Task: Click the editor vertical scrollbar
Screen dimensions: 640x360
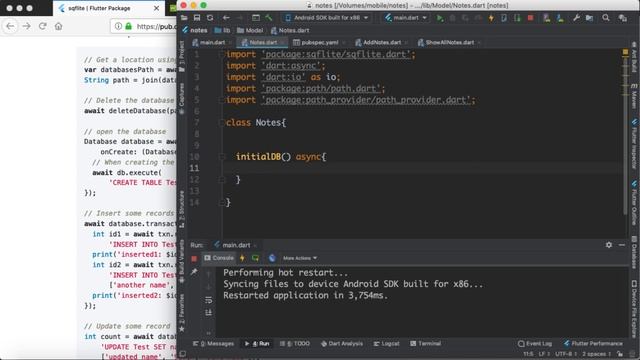Action: tap(625, 135)
